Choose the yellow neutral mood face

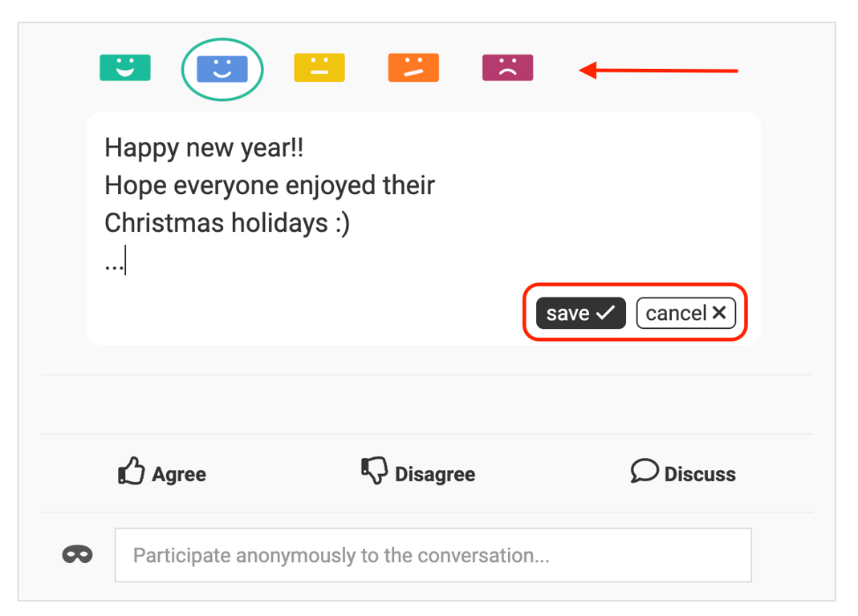(x=319, y=68)
